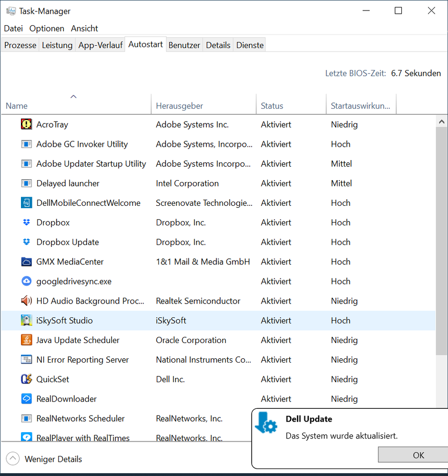Switch to the Prozesse tab
The image size is (448, 476).
[x=20, y=45]
